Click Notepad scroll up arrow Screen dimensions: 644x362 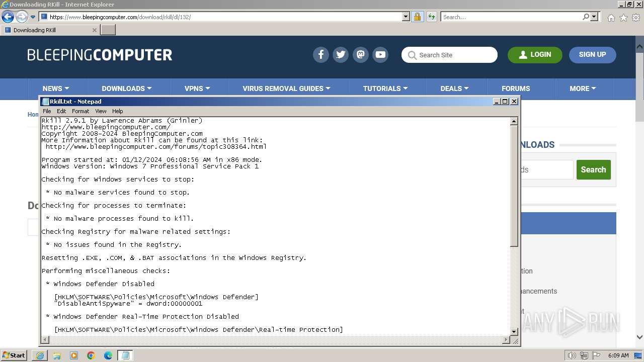[514, 121]
